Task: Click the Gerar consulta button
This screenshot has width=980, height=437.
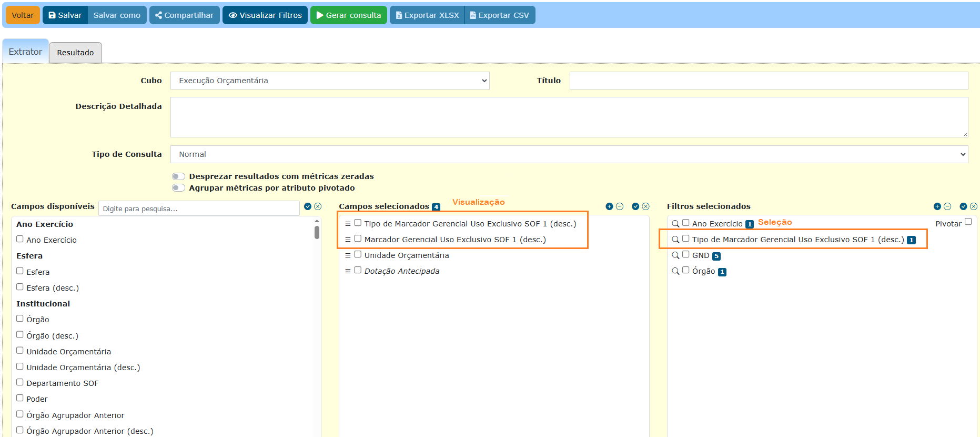Action: 348,15
